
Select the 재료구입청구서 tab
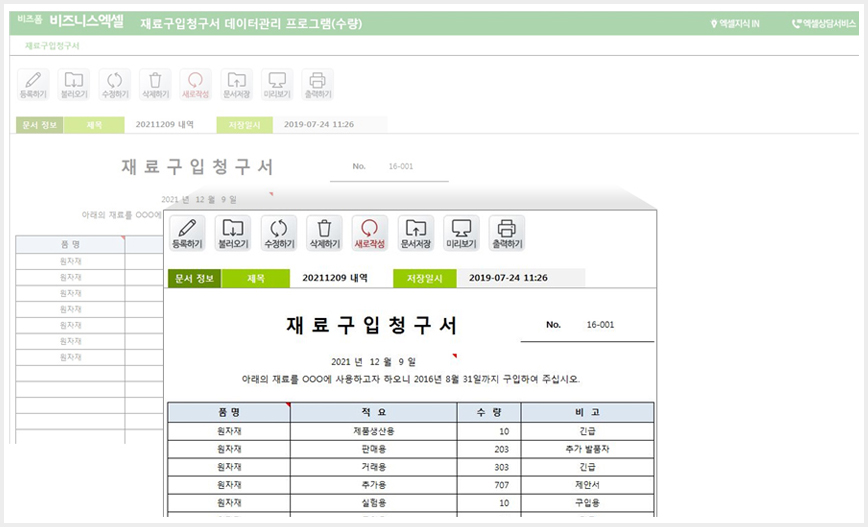(52, 45)
